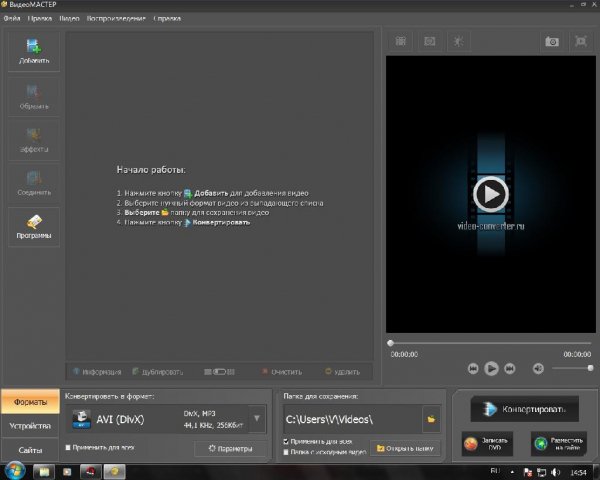Click the brightness sun icon above the preview

tap(458, 41)
